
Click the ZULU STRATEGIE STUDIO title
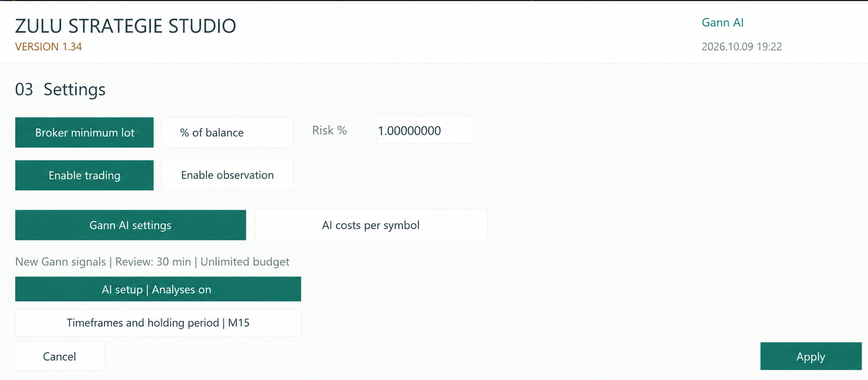tap(125, 26)
